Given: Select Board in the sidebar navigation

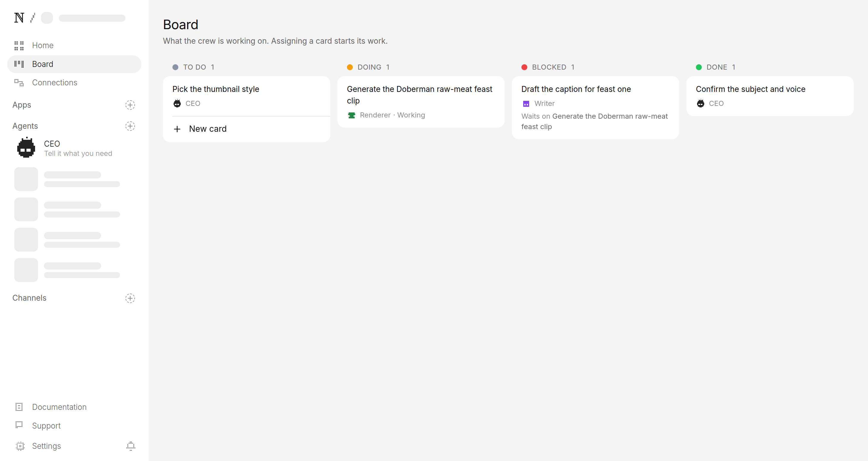Looking at the screenshot, I should point(74,64).
